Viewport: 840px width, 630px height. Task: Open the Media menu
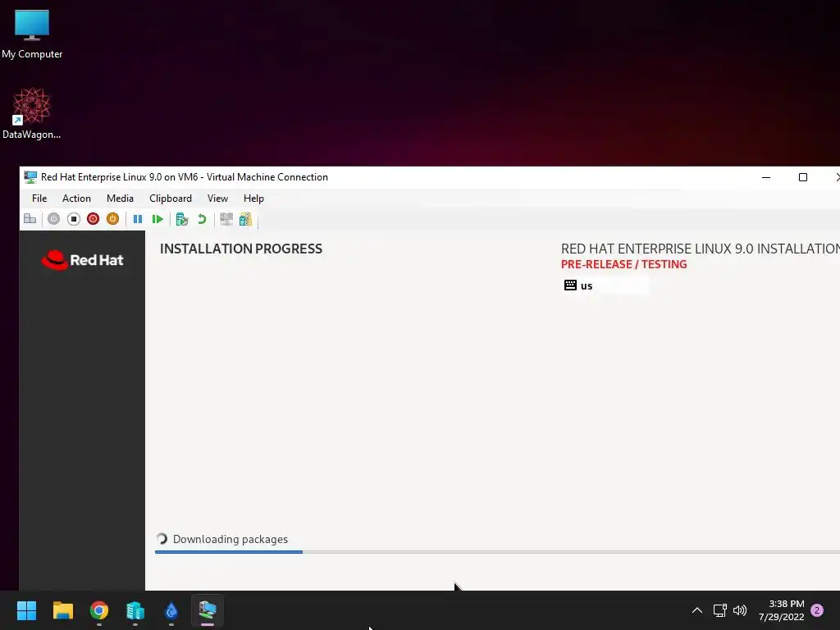[x=120, y=199]
